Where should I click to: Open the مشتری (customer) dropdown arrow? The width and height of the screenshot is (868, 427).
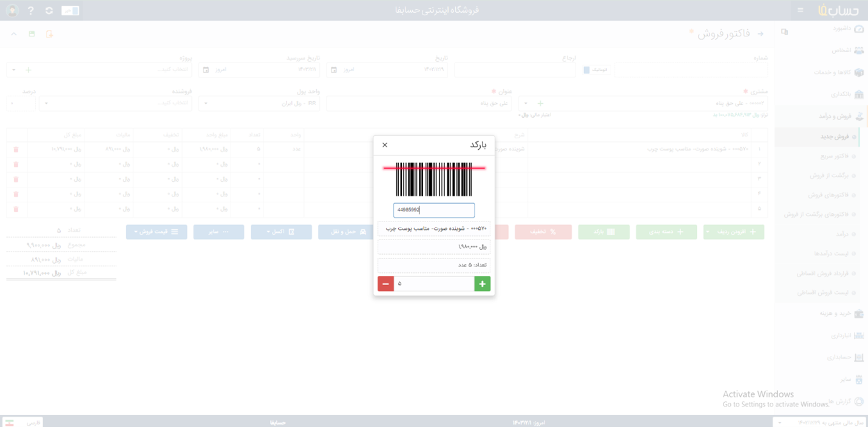coord(526,103)
